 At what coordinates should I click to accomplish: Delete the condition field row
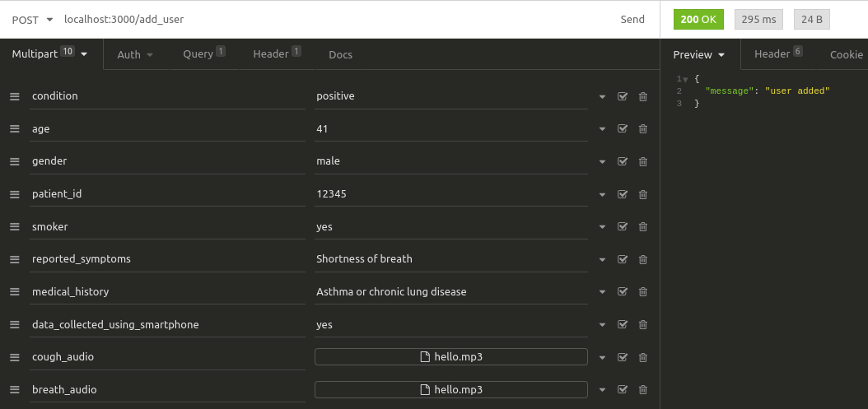[x=643, y=96]
